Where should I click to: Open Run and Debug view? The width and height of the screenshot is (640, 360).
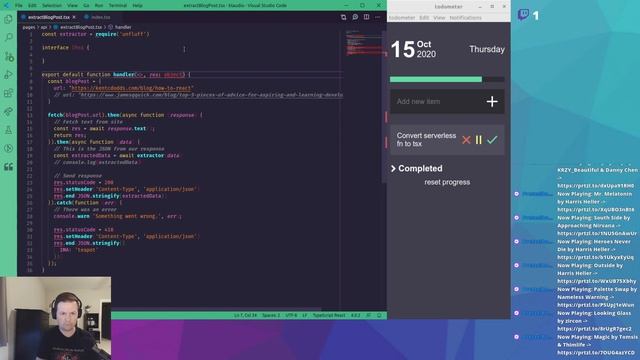pyautogui.click(x=8, y=75)
